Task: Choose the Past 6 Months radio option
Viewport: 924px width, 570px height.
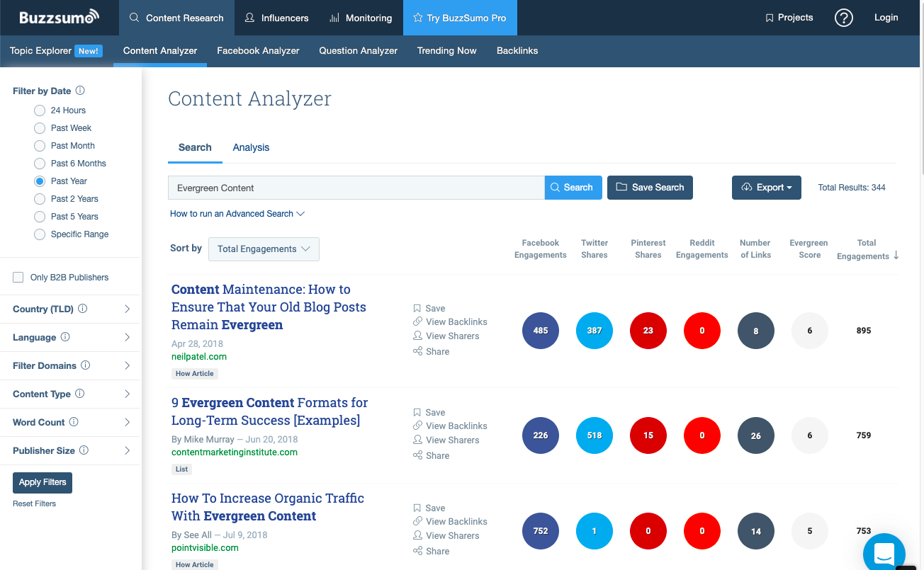Action: point(40,164)
